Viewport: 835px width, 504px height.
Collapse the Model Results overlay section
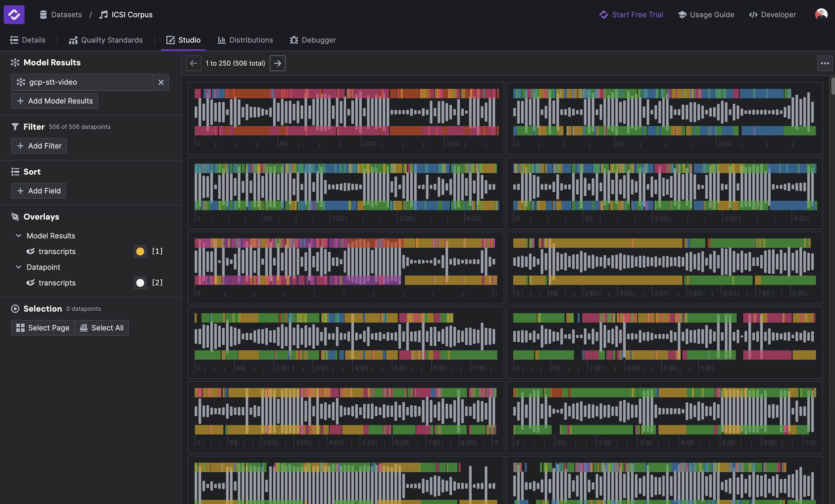coord(19,236)
